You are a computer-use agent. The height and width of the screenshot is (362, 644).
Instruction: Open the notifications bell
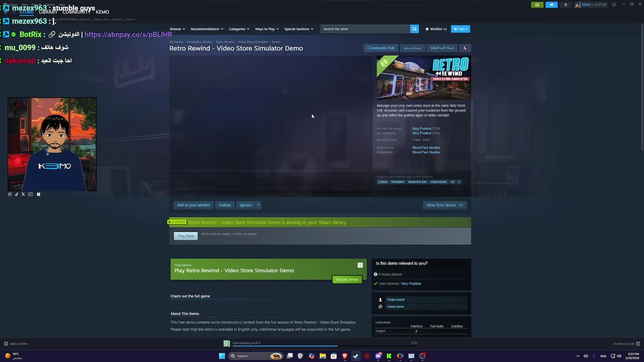(x=566, y=5)
